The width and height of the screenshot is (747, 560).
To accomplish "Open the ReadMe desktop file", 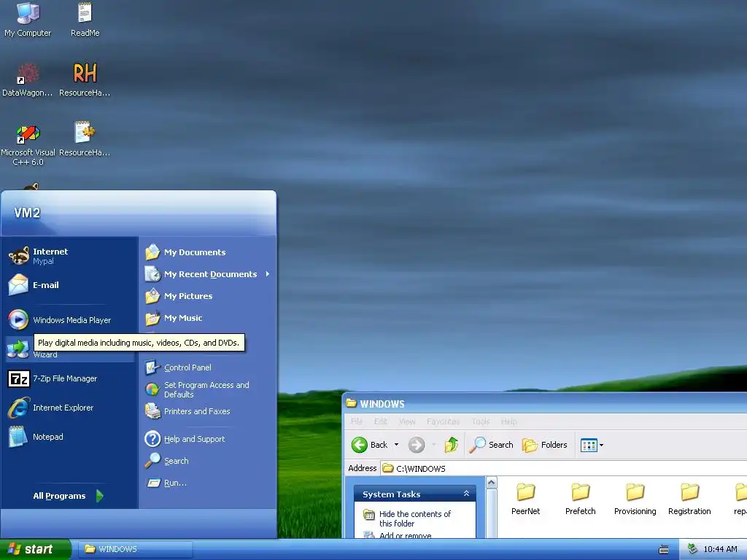I will (x=85, y=20).
